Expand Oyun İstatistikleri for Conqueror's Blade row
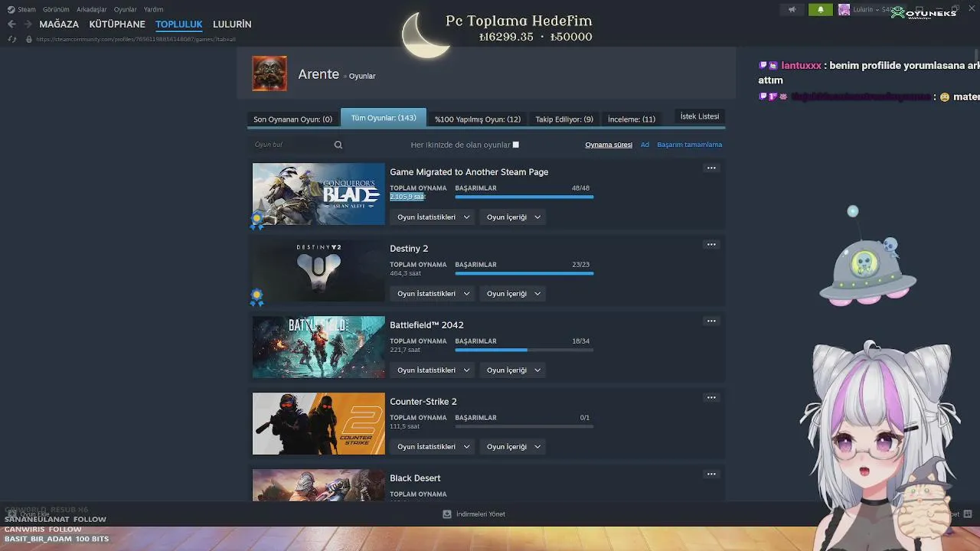The width and height of the screenshot is (980, 551). 433,217
